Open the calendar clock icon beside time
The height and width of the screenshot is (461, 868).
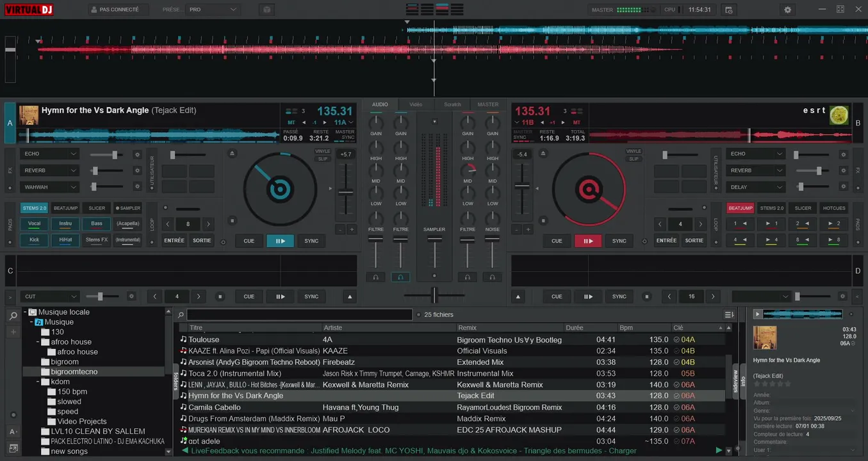[728, 10]
